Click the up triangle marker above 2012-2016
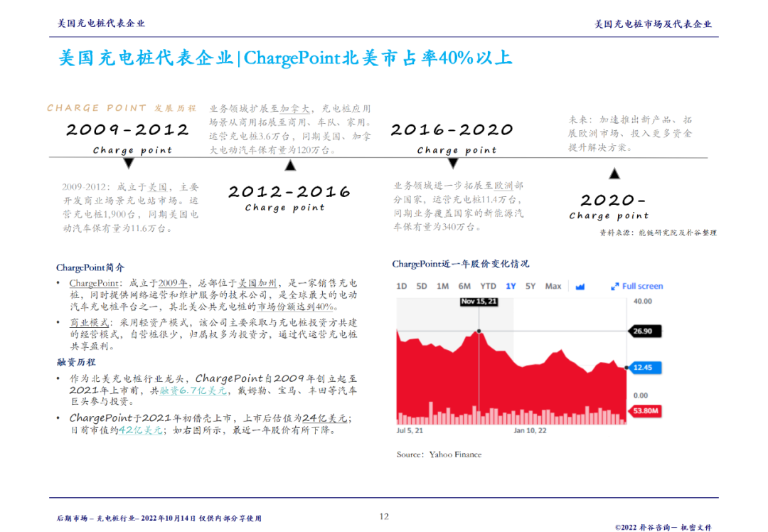This screenshot has width=768, height=532. pos(290,165)
